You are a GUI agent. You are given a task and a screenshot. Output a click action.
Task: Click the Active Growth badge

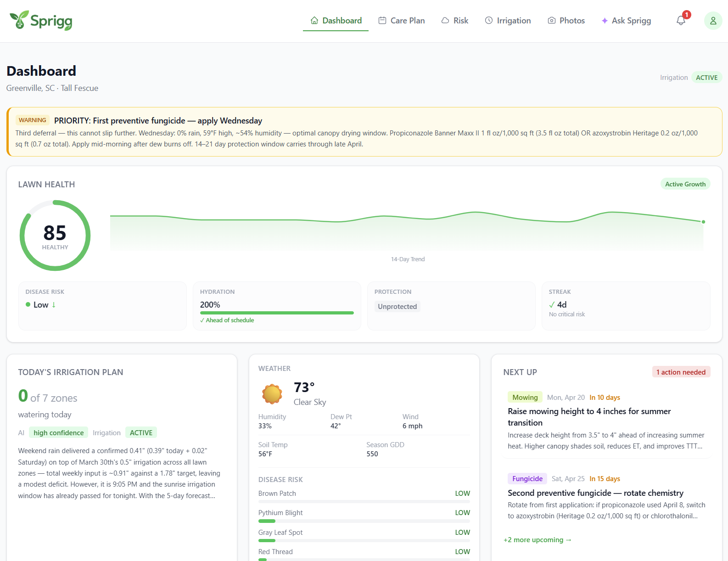pos(685,184)
